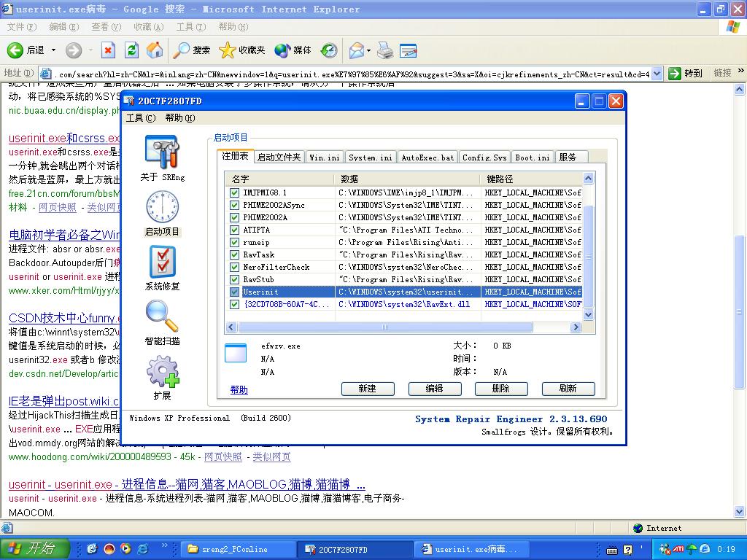This screenshot has height=560, width=747.
Task: Open Back button history dropdown arrow
Action: (53, 50)
